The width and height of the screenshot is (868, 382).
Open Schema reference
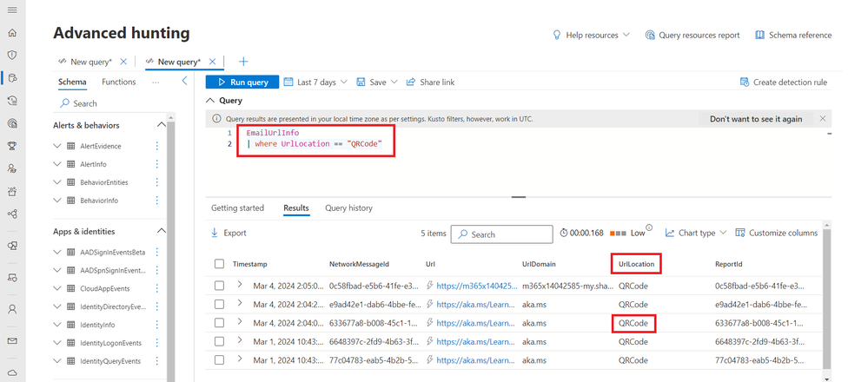click(793, 35)
